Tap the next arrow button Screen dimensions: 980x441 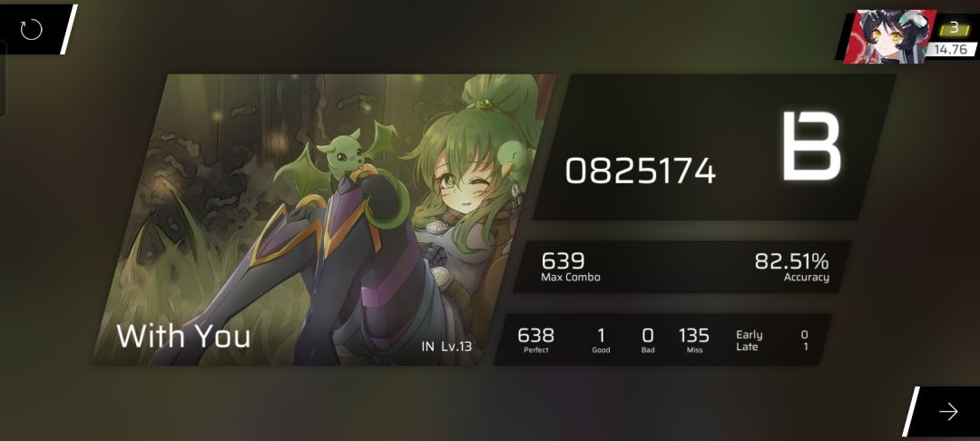pyautogui.click(x=948, y=411)
